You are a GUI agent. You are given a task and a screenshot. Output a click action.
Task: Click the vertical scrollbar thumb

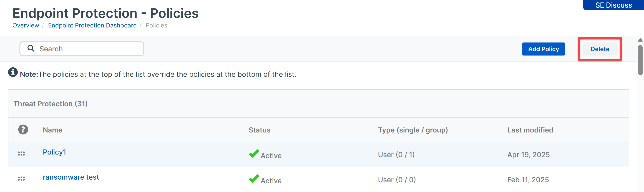(640, 60)
